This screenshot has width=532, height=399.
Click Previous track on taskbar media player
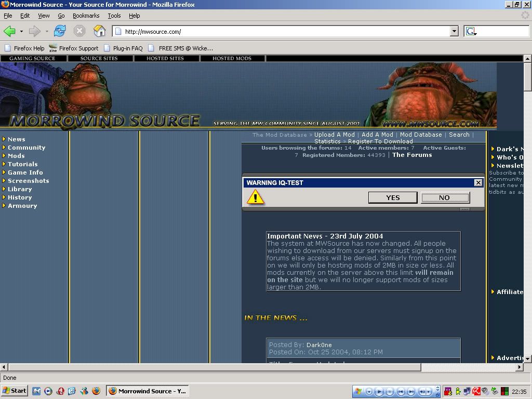point(401,392)
